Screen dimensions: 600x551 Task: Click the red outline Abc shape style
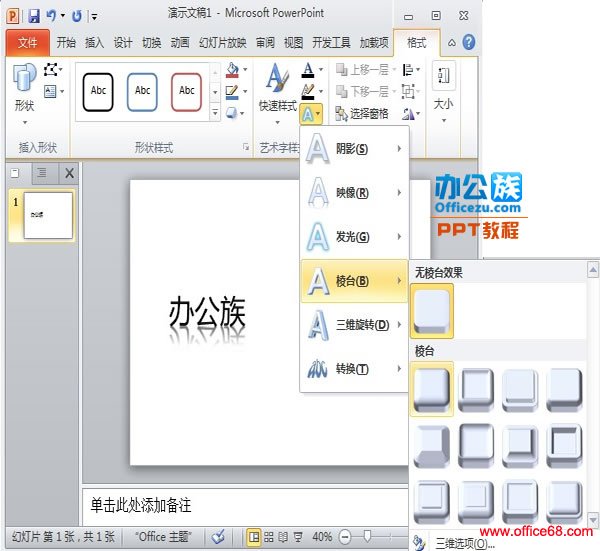pos(186,92)
